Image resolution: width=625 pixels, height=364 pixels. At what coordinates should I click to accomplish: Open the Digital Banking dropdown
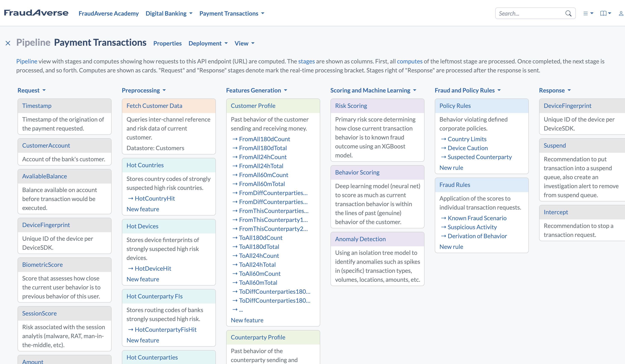[169, 13]
